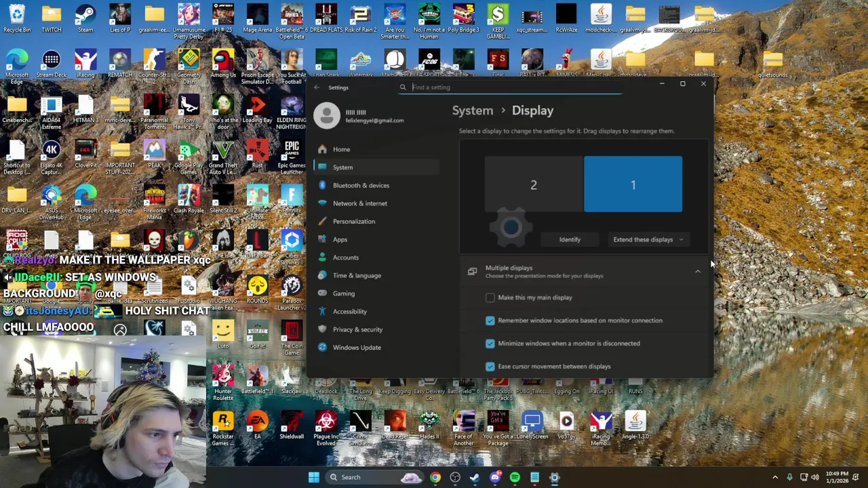The height and width of the screenshot is (488, 868).
Task: Select the Fortnite desktop icon
Action: [x=292, y=200]
